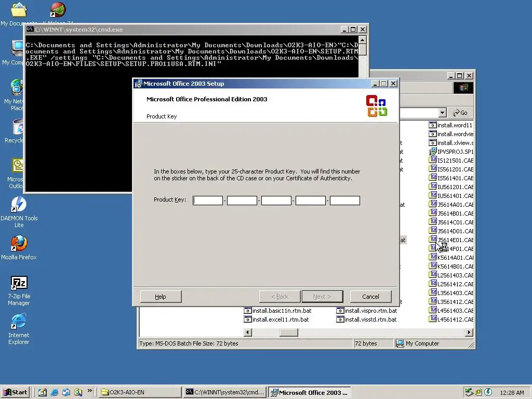This screenshot has width=532, height=399.
Task: Launch Internet Explorer desktop shortcut
Action: coord(19,329)
